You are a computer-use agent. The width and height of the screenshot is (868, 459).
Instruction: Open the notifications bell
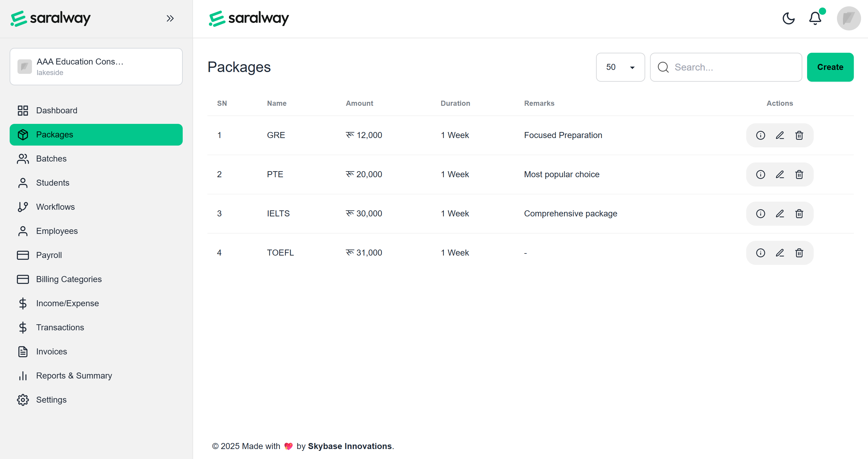pyautogui.click(x=815, y=18)
